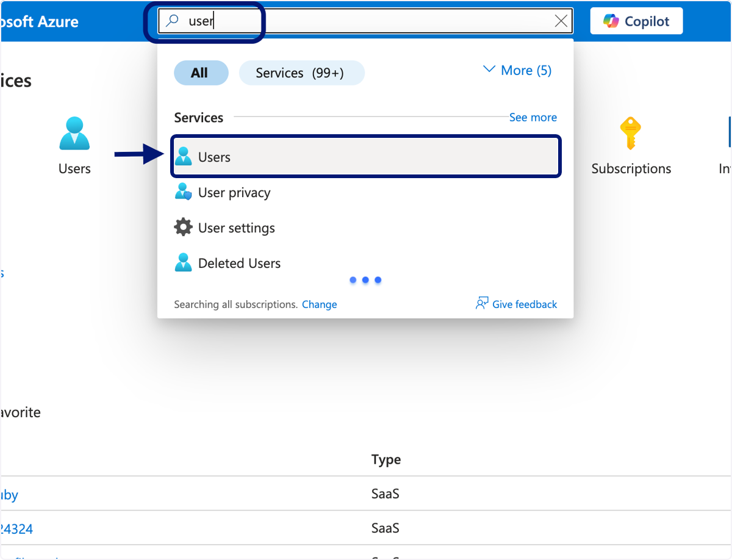Open Users from search results
732x560 pixels.
click(365, 157)
